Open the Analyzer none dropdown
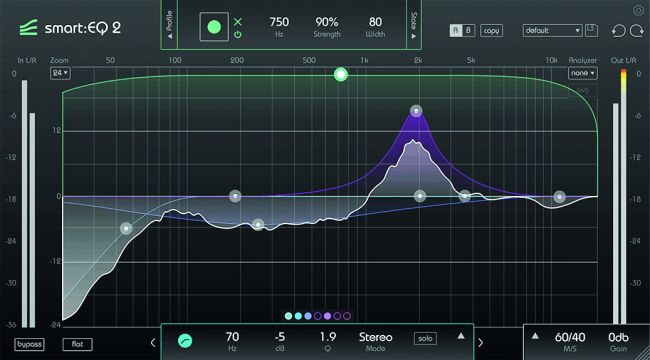This screenshot has height=360, width=650. click(x=583, y=73)
